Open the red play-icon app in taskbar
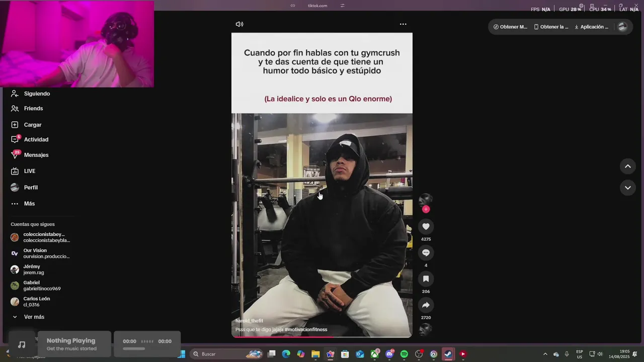Screen dimensions: 644x362 click(463, 354)
